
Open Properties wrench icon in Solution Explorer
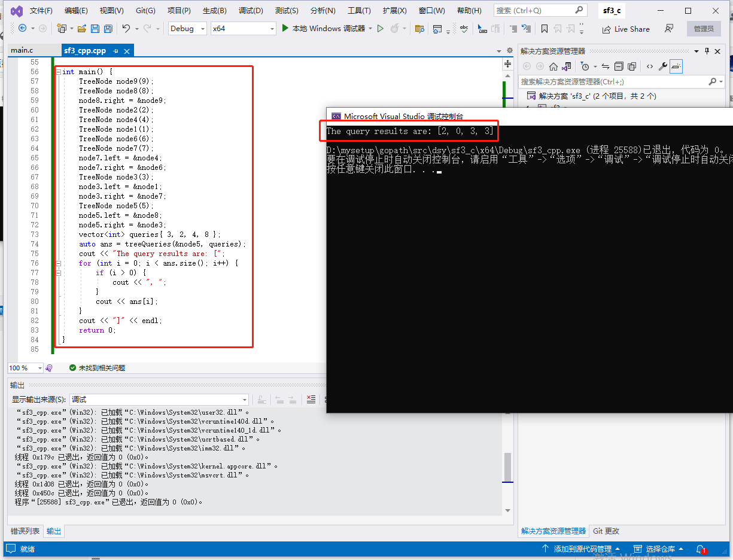tap(663, 66)
